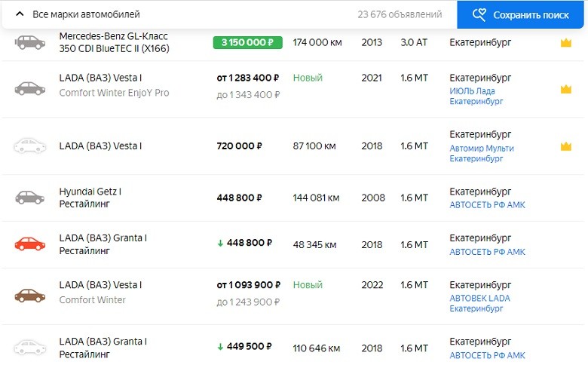Click the white LADA Granta 449 500 car icon

point(30,348)
